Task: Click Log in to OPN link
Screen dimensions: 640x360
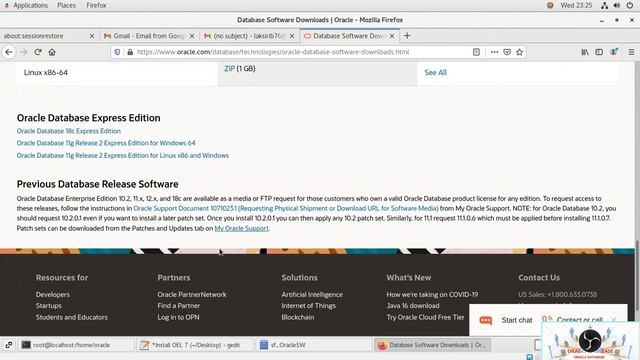Action: point(178,317)
